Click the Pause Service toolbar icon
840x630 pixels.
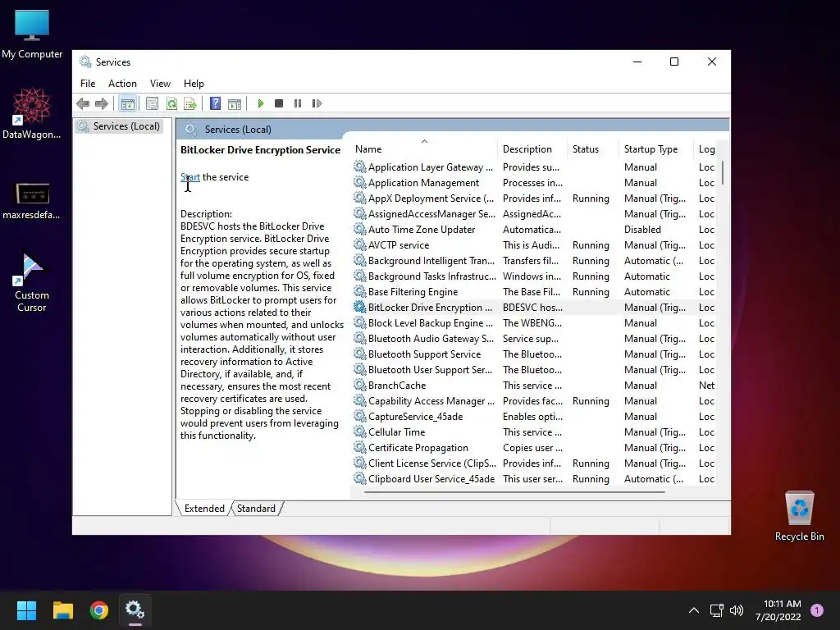pos(298,103)
